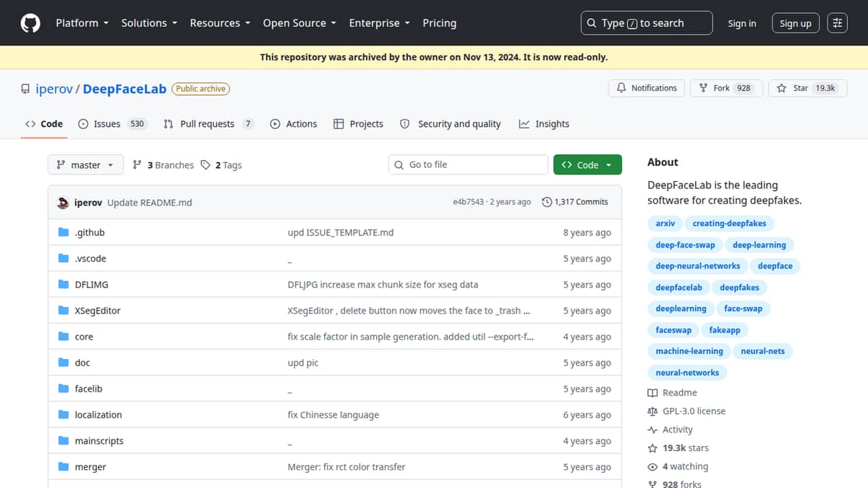This screenshot has width=868, height=488.
Task: Click the appearance settings icon beside Sign up
Action: 837,23
